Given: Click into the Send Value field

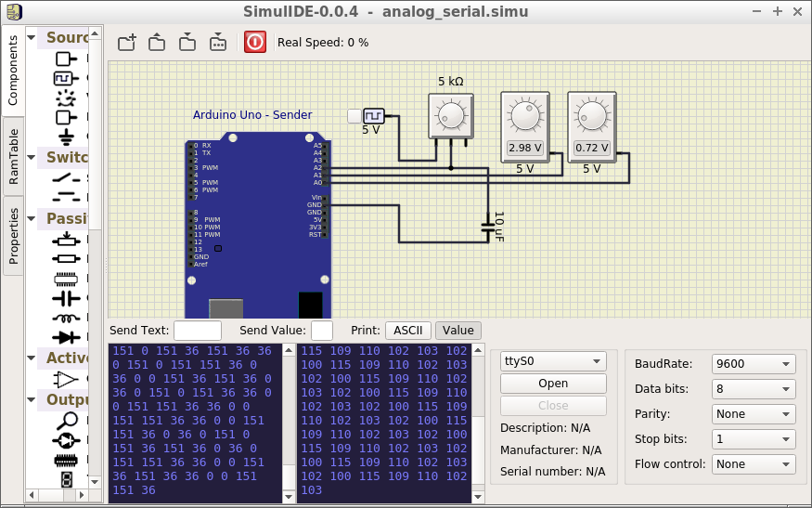Looking at the screenshot, I should click(322, 331).
